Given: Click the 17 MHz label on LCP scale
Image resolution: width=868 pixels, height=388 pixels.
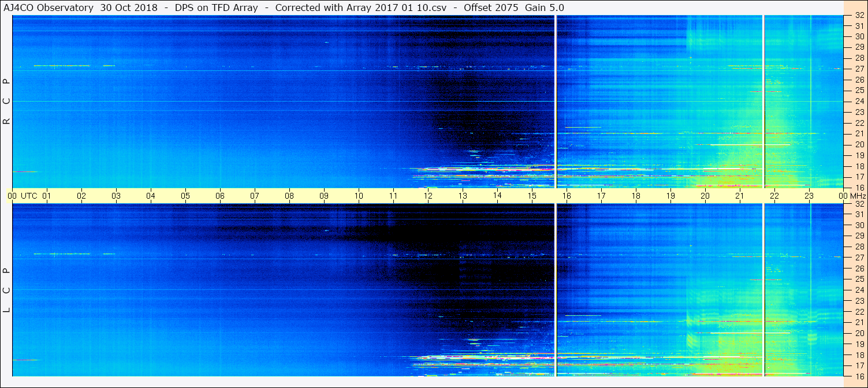Looking at the screenshot, I should click(859, 365).
